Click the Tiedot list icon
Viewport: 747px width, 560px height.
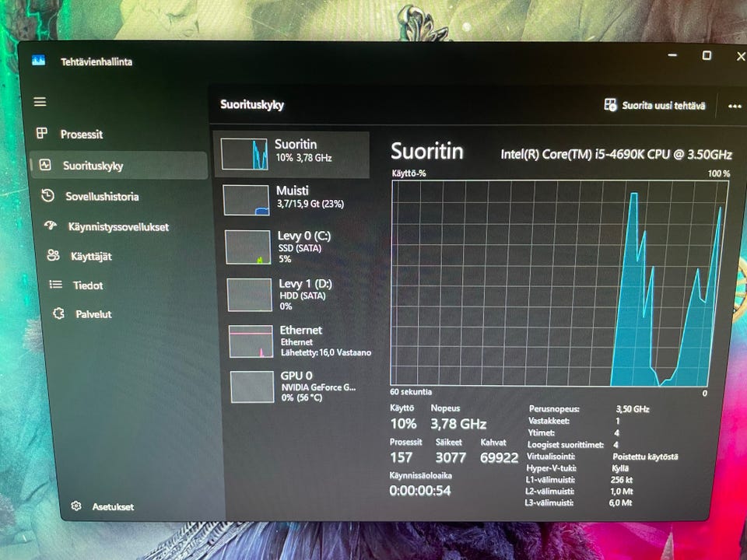56,285
